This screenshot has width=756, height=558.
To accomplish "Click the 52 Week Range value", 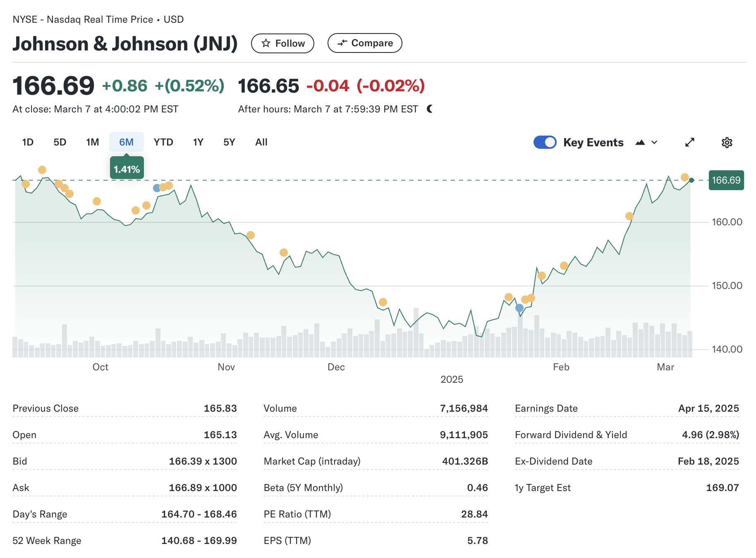I will tap(199, 541).
